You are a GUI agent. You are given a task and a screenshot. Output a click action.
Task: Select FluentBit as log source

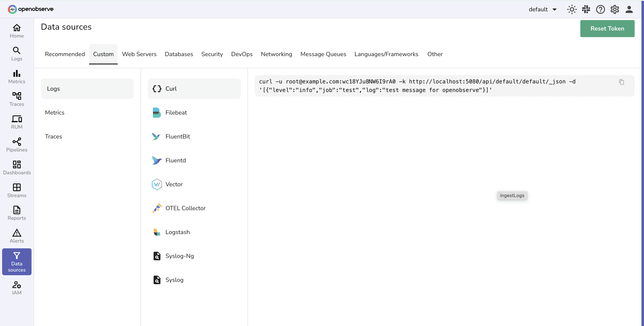click(x=178, y=137)
